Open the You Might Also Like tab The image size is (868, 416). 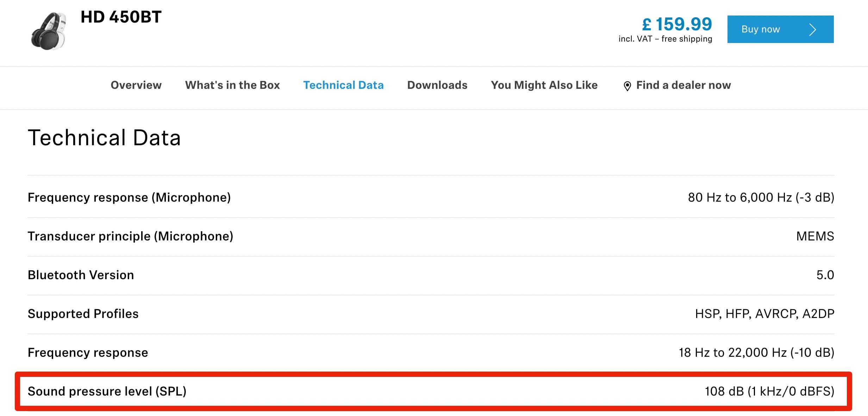544,85
